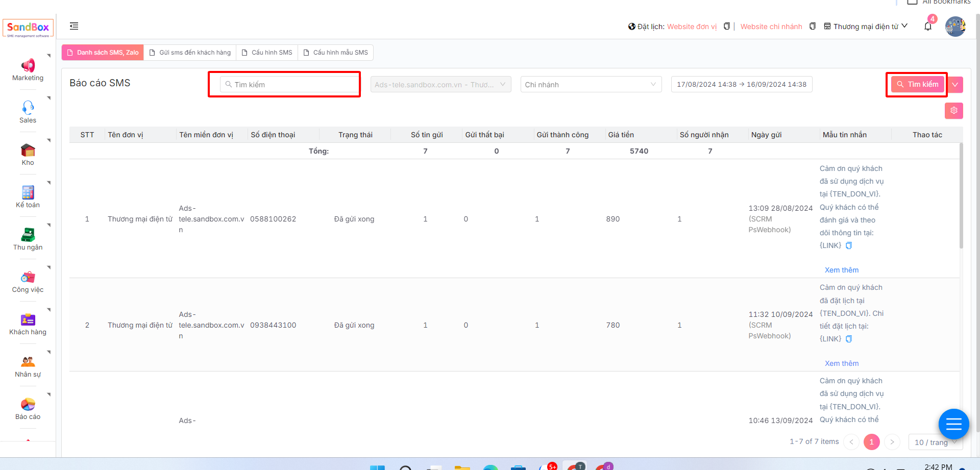
Task: Open the Marketing module in sidebar
Action: pos(28,69)
